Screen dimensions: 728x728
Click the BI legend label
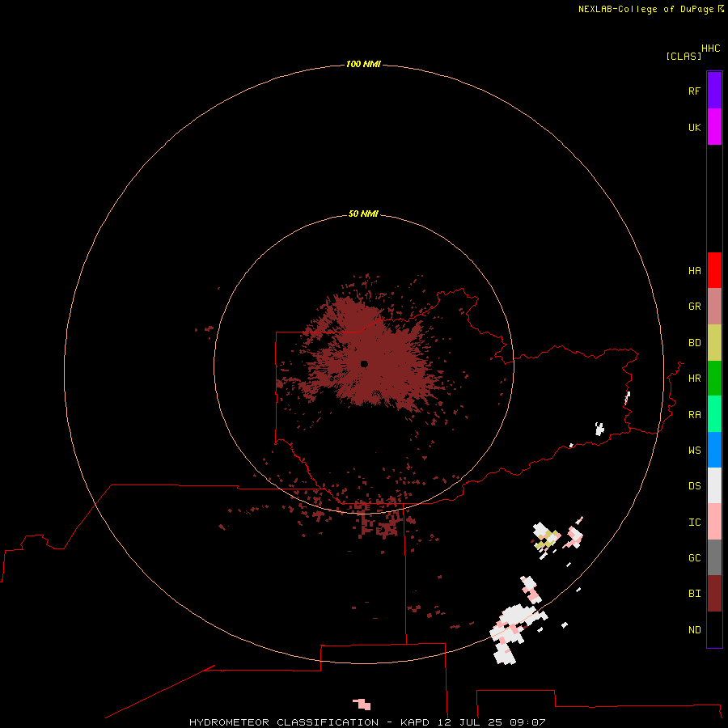pos(694,594)
